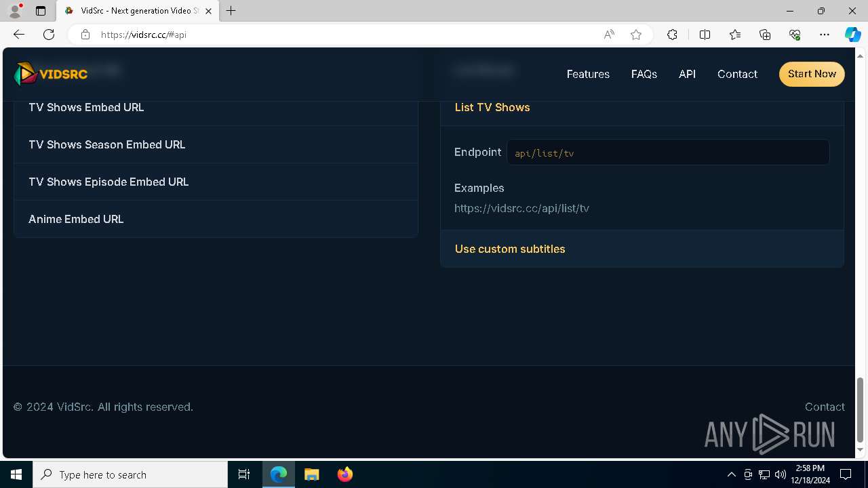Open the volume control
868x488 pixels.
click(x=781, y=474)
